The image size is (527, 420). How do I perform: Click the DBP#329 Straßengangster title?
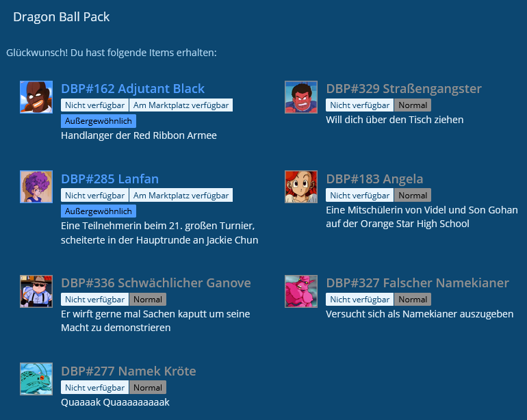coord(404,89)
